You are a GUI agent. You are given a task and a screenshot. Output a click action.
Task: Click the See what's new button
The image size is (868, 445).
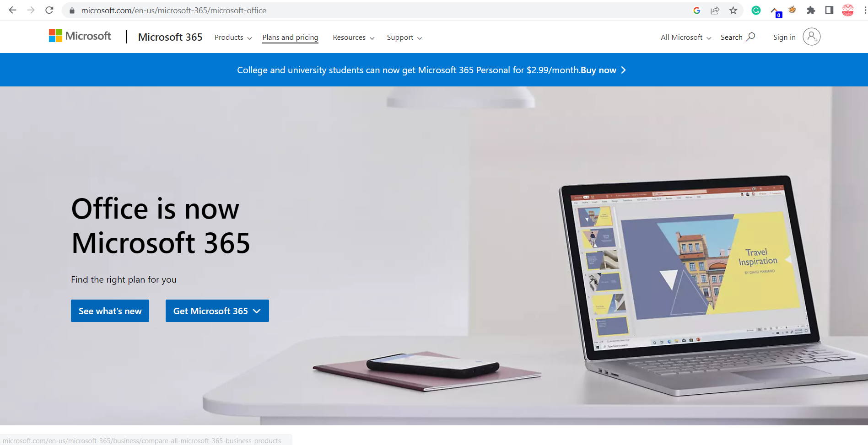[110, 311]
